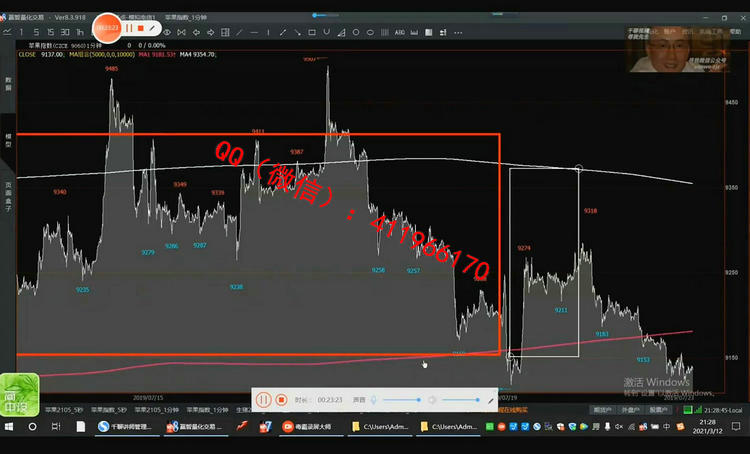Select the 30-minute period button
Viewport: 750px width, 454px height.
[x=65, y=32]
